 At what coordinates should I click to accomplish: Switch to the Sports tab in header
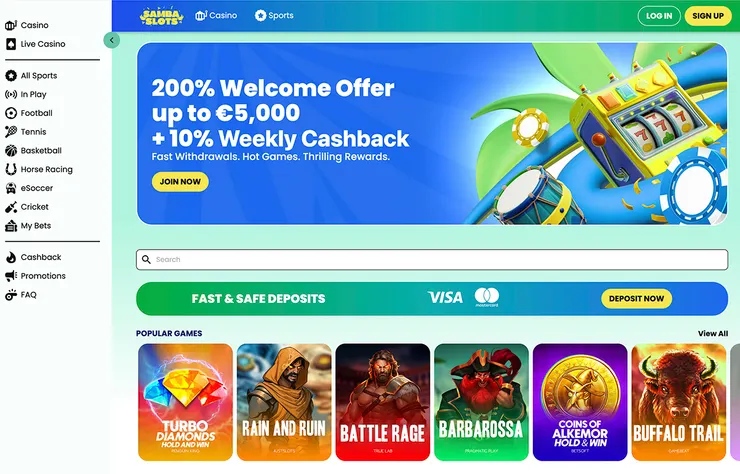[x=274, y=16]
